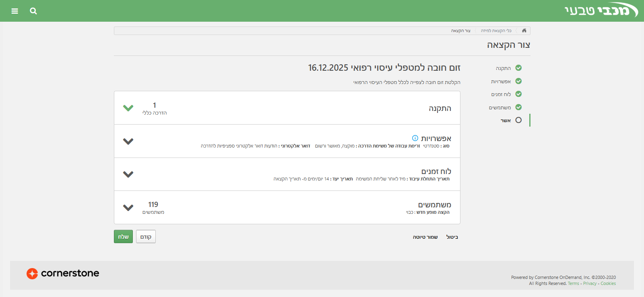Go to the משתמשים step in sidebar
644x297 pixels.
(x=500, y=108)
